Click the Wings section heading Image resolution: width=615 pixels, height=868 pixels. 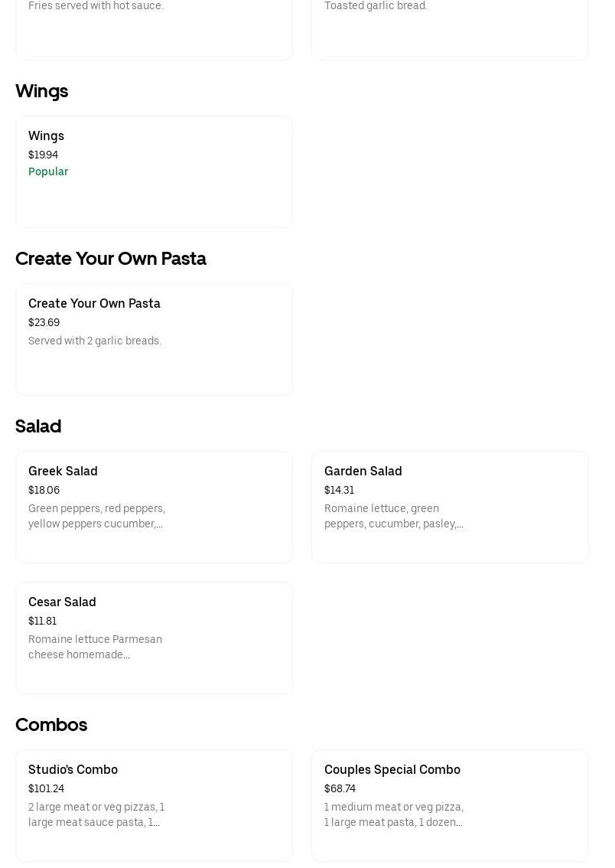[x=42, y=91]
